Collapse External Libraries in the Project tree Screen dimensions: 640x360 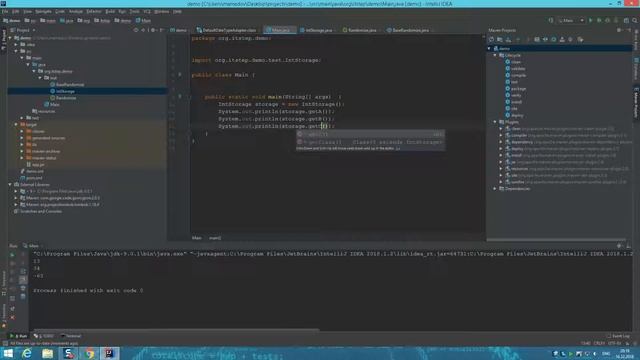[10, 184]
